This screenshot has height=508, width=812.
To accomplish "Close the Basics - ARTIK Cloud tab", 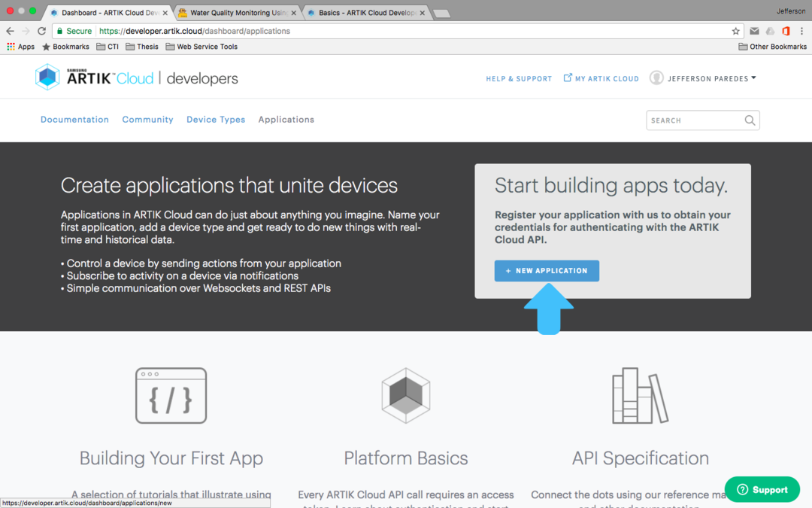I will [422, 13].
